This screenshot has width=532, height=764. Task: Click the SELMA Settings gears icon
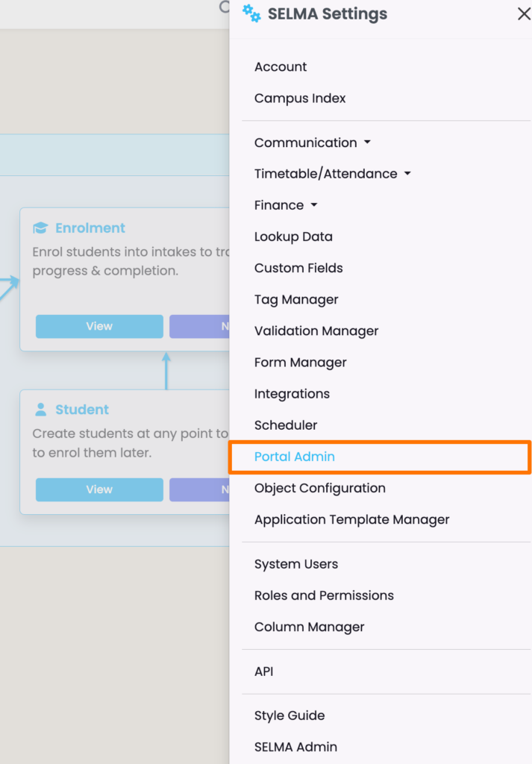251,13
